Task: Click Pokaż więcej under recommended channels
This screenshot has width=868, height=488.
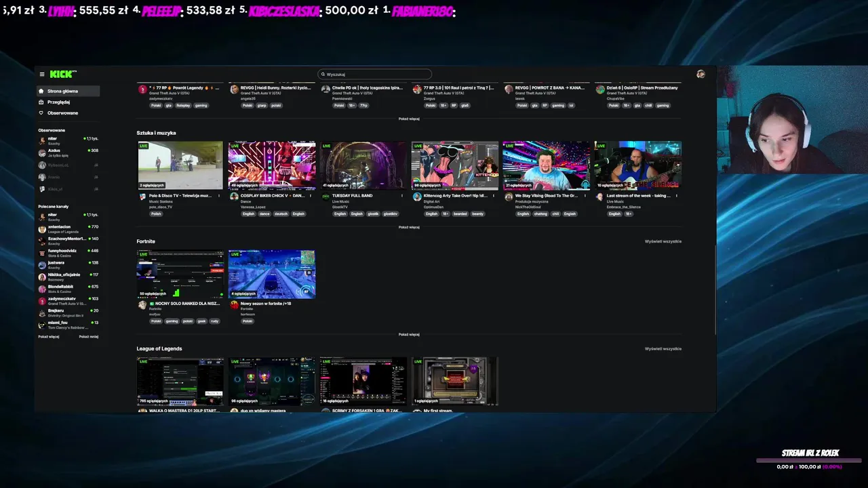Action: 48,336
